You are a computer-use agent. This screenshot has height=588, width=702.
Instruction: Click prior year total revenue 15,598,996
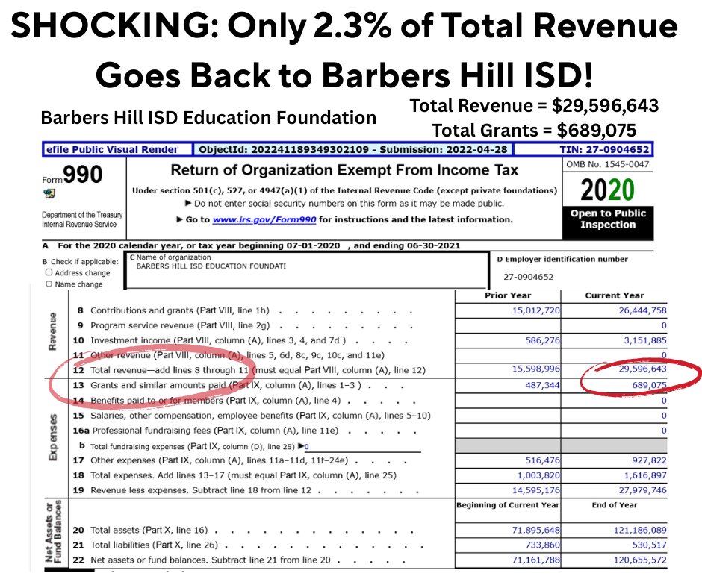click(536, 369)
